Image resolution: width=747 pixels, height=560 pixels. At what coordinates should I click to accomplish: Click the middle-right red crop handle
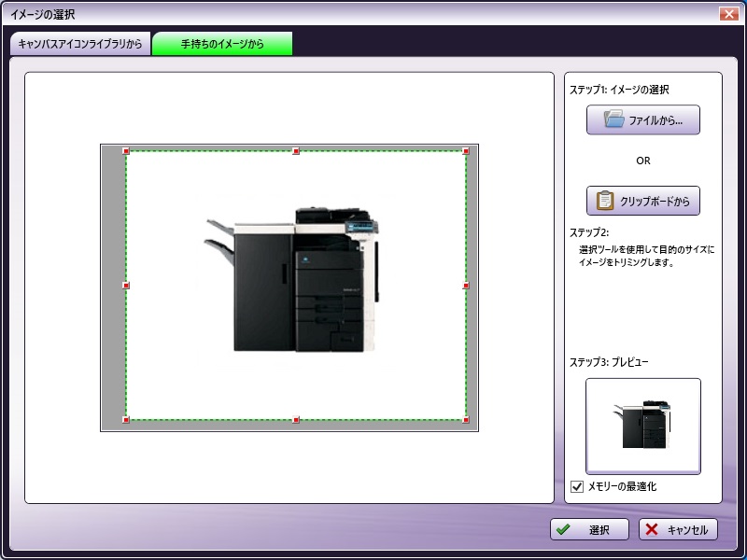(466, 286)
